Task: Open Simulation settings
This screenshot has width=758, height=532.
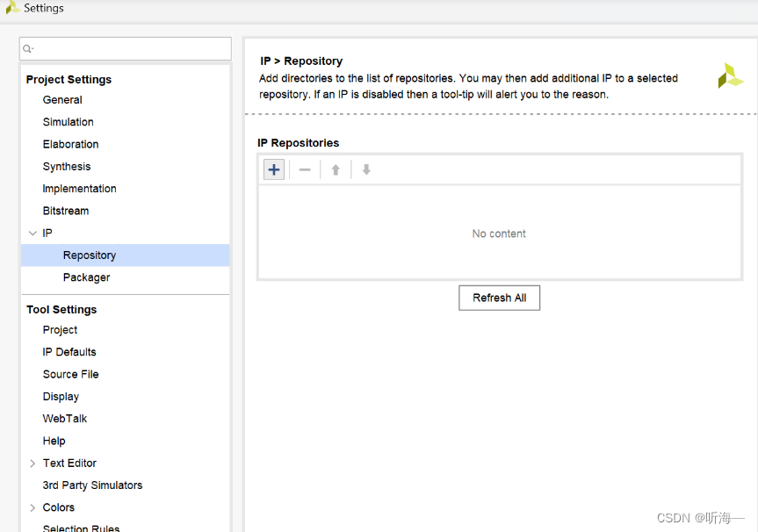Action: [x=69, y=122]
